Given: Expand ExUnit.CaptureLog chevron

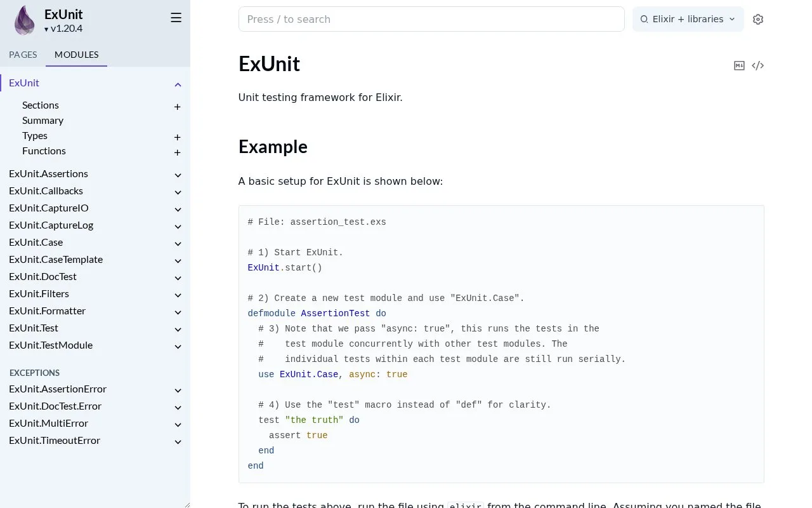Looking at the screenshot, I should [x=178, y=227].
